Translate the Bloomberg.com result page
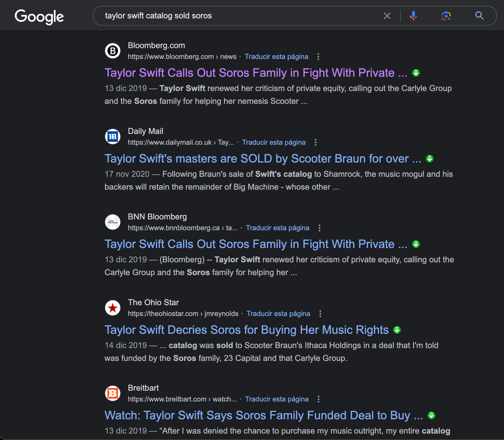Screen dimensions: 504x440 click(276, 57)
